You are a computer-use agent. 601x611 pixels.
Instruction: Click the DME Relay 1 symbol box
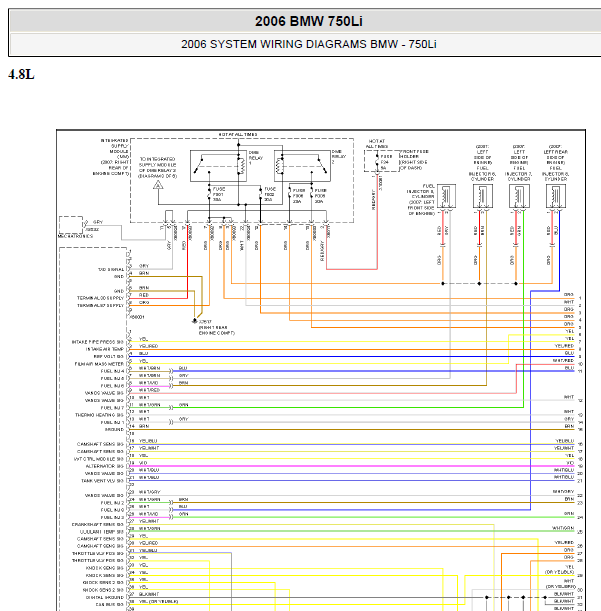pyautogui.click(x=218, y=166)
